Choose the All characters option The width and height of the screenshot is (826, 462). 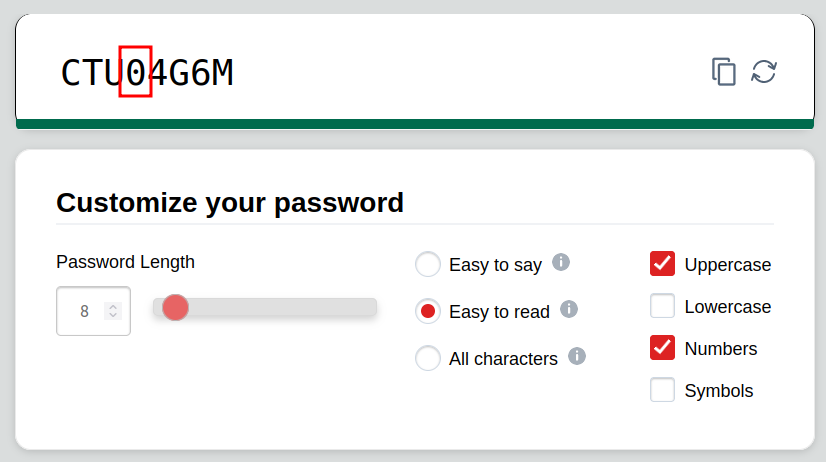click(428, 359)
